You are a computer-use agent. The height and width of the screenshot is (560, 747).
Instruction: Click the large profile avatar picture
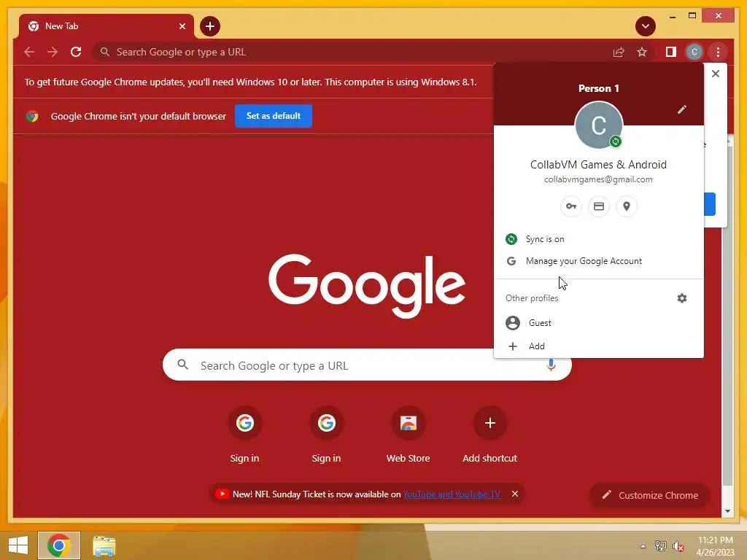pos(599,125)
